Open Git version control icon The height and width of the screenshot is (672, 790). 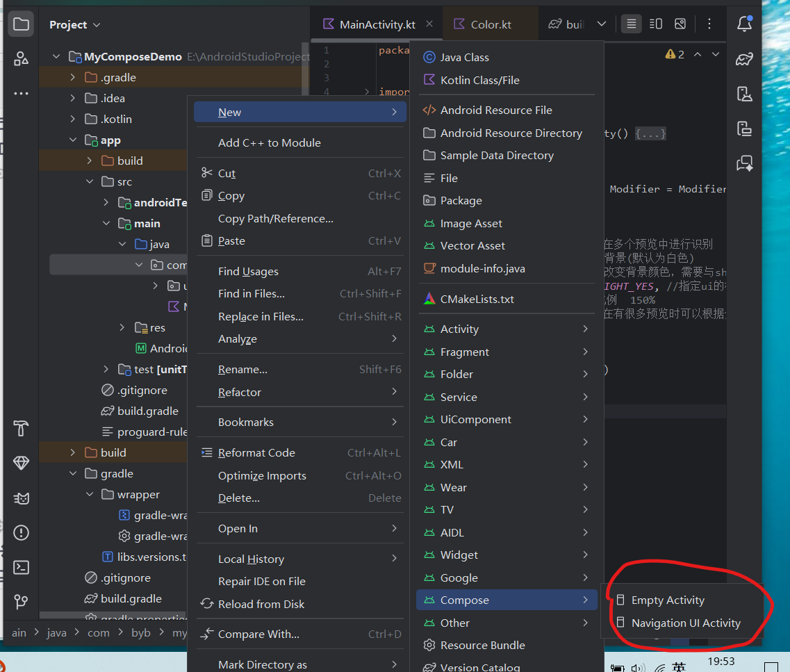point(21,602)
